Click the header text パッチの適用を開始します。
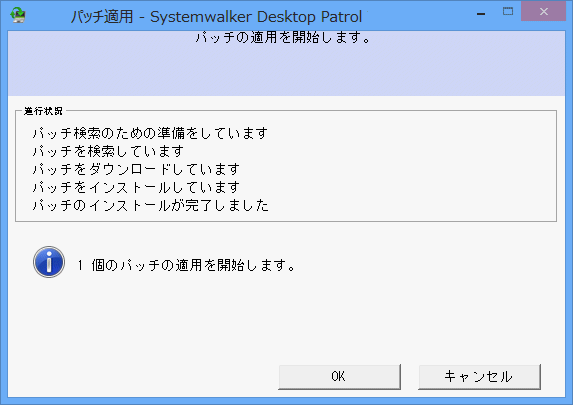 [283, 37]
